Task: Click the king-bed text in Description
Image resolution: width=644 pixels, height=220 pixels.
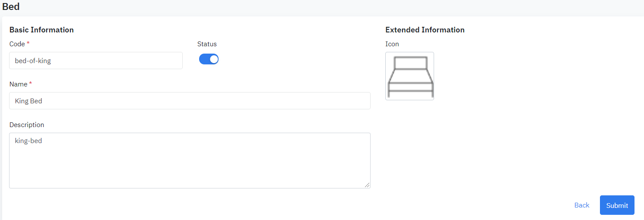Action: click(x=29, y=140)
